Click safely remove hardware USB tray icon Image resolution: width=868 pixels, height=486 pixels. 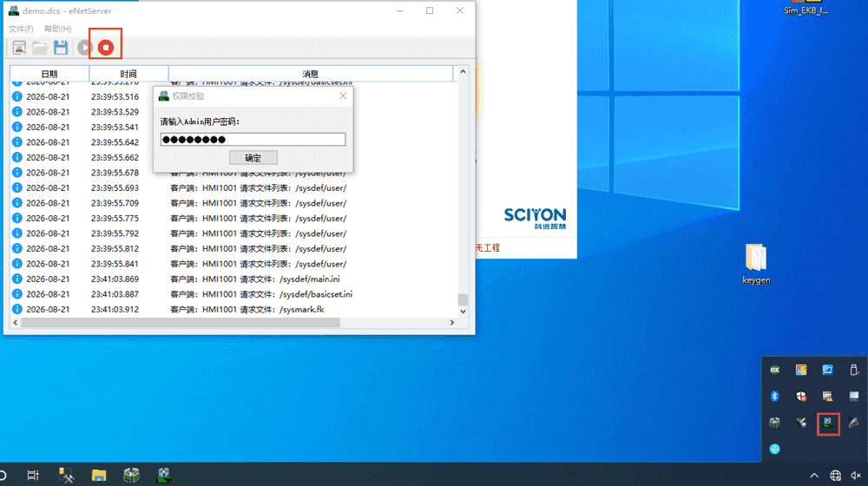point(853,370)
